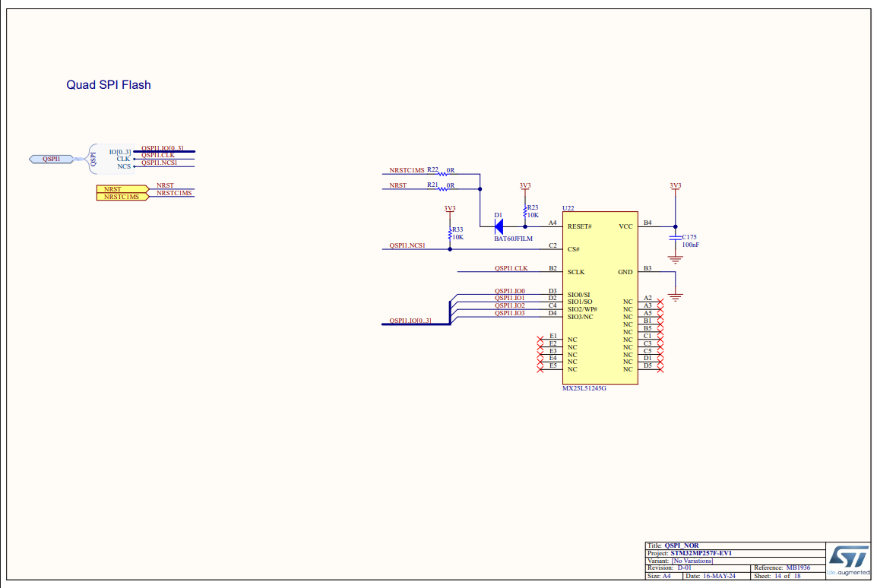Click the ST life.augmented logo
The image size is (877, 588).
click(x=848, y=561)
